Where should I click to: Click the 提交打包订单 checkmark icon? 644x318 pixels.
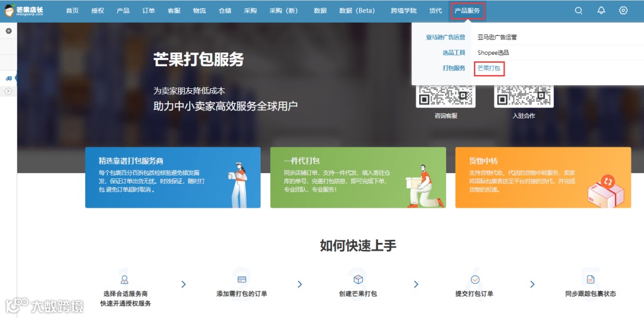pyautogui.click(x=475, y=279)
